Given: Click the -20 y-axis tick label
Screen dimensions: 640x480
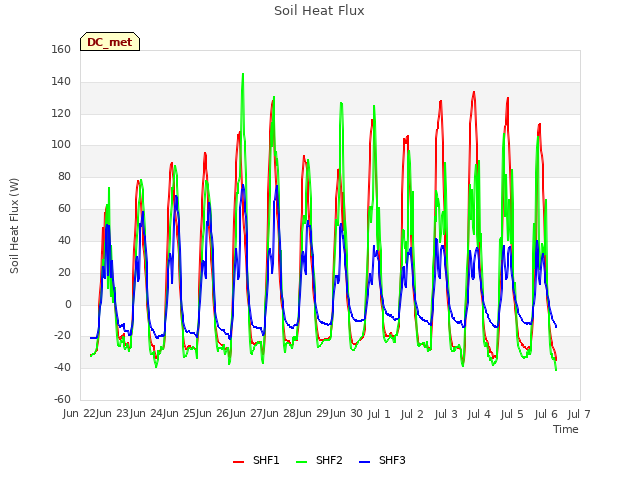Looking at the screenshot, I should 62,336.
